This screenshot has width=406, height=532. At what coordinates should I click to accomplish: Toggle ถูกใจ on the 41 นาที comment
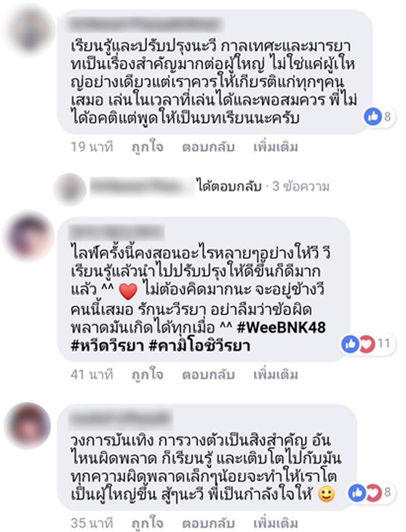147,375
